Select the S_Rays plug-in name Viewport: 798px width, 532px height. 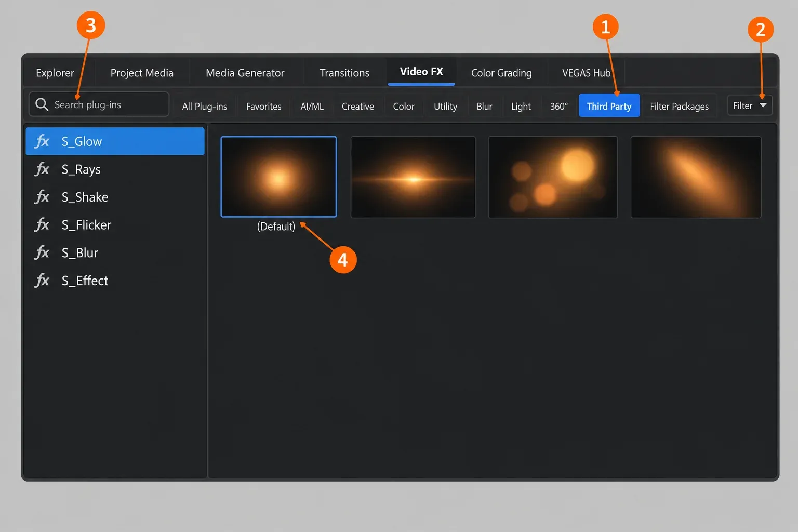81,169
